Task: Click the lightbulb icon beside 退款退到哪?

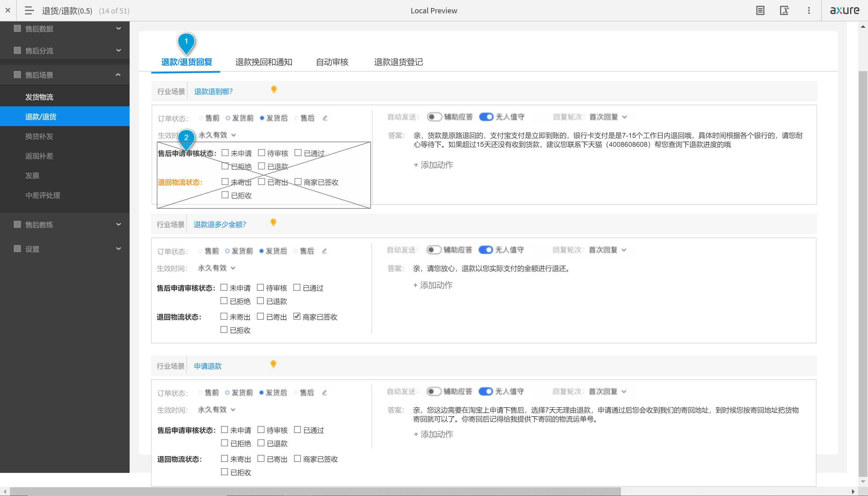Action: tap(274, 90)
